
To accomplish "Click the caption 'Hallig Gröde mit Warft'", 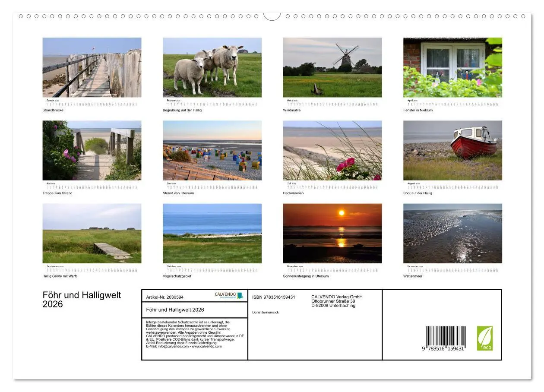I will coord(60,276).
